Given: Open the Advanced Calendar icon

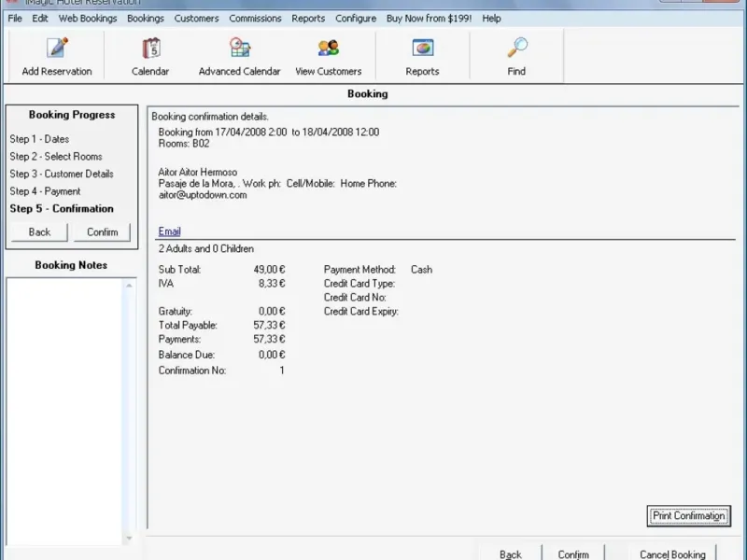Looking at the screenshot, I should point(240,49).
